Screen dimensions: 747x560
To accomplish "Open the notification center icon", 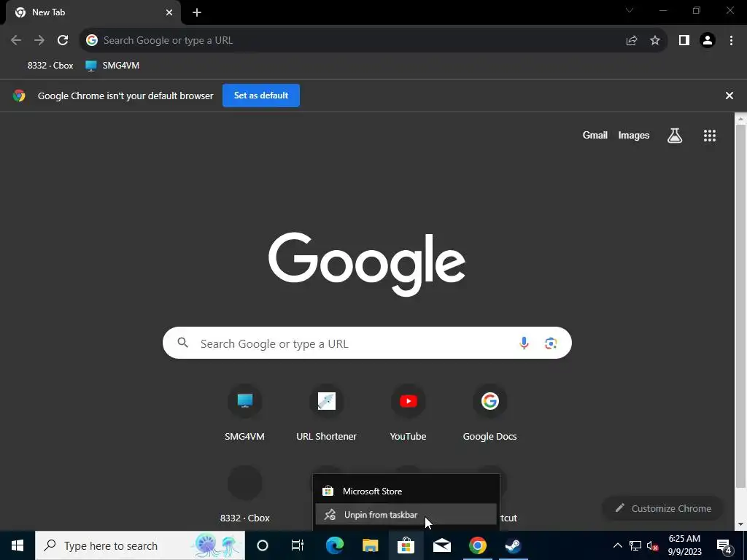I will (x=724, y=545).
